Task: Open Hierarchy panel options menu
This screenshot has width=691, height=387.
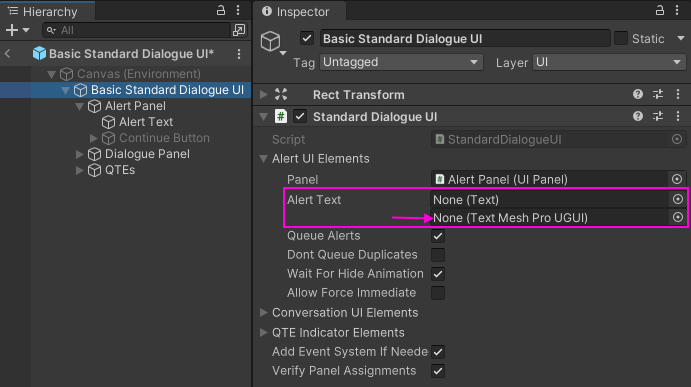Action: 238,11
